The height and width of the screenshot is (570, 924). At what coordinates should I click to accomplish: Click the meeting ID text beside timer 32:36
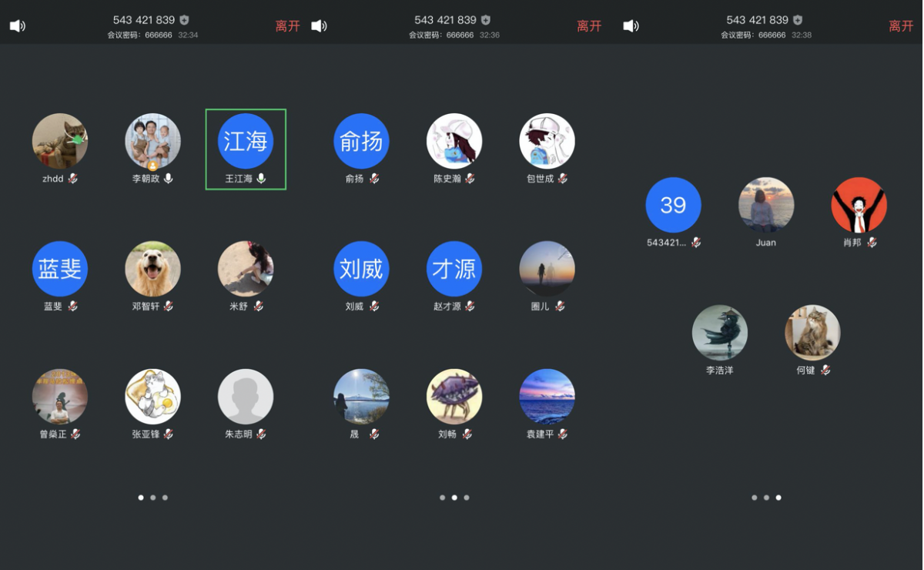click(445, 20)
